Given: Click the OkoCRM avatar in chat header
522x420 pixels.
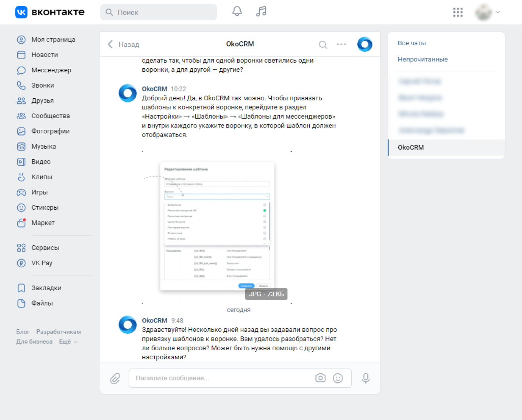Looking at the screenshot, I should point(365,44).
